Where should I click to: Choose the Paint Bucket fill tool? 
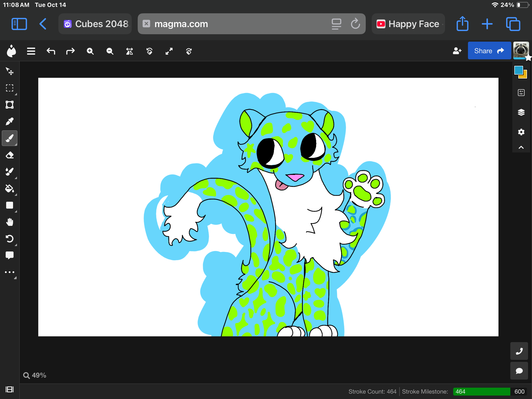tap(10, 188)
